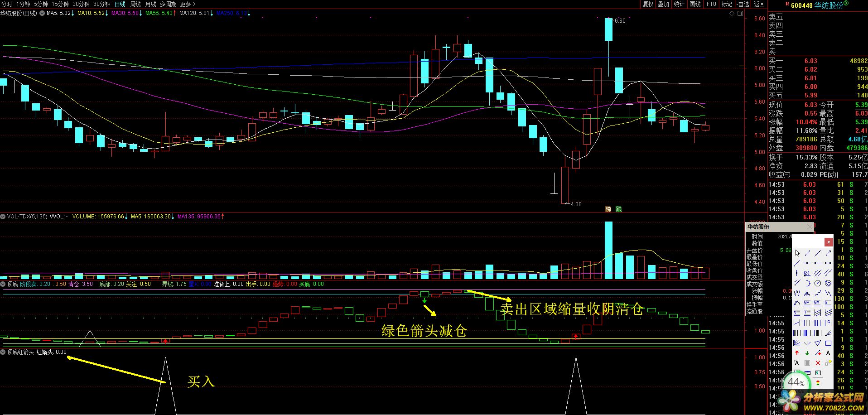Image resolution: width=868 pixels, height=415 pixels.
Task: Open the 44% accelerator ball widget
Action: point(796,383)
